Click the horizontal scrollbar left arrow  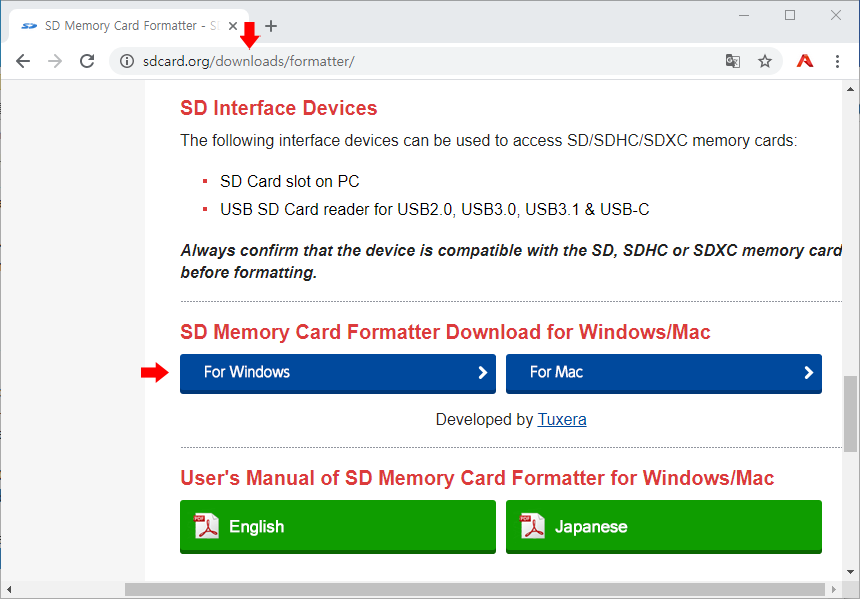(x=8, y=589)
